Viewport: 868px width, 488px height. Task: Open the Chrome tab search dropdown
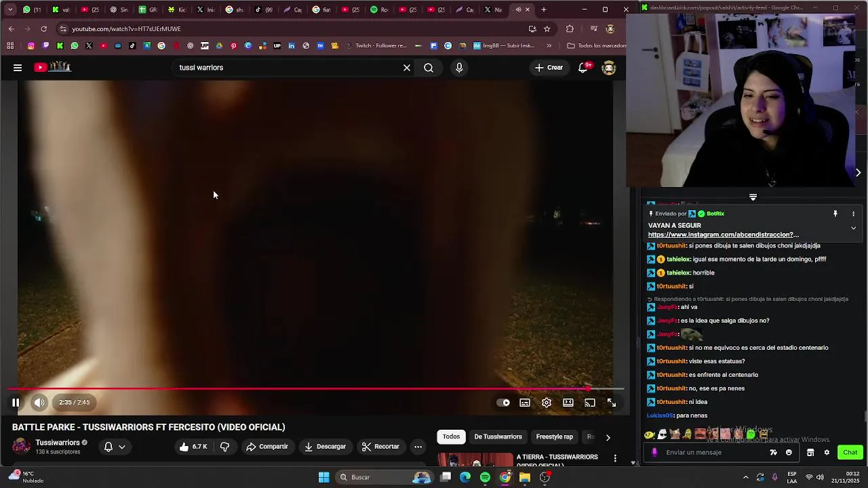[x=9, y=9]
